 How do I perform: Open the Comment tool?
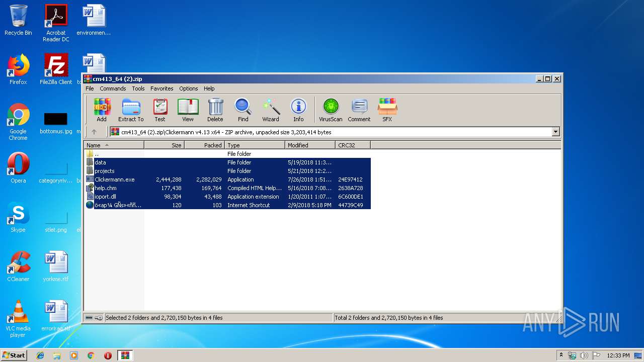[x=359, y=110]
